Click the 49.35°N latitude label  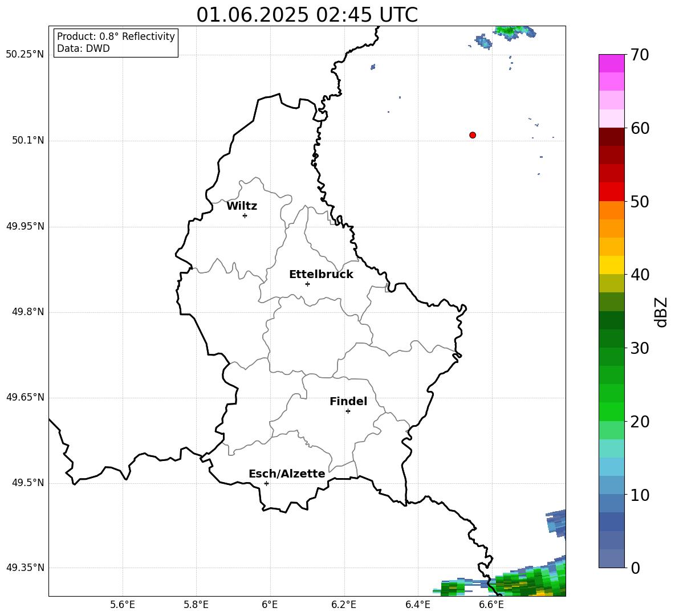(25, 568)
